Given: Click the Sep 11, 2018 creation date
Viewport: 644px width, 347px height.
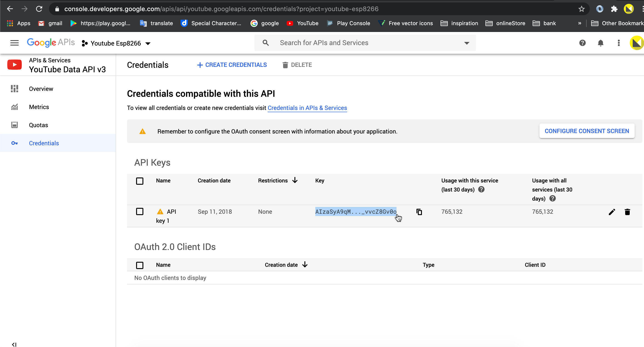Looking at the screenshot, I should pos(215,212).
